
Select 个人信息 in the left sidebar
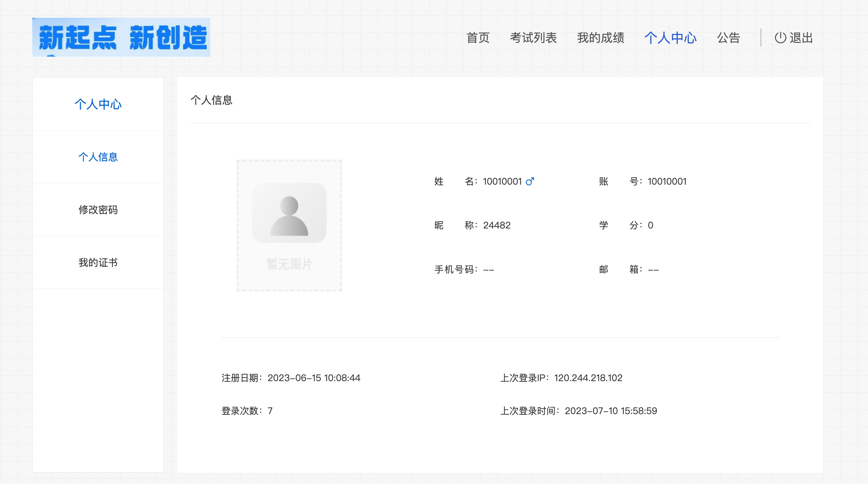click(x=98, y=157)
